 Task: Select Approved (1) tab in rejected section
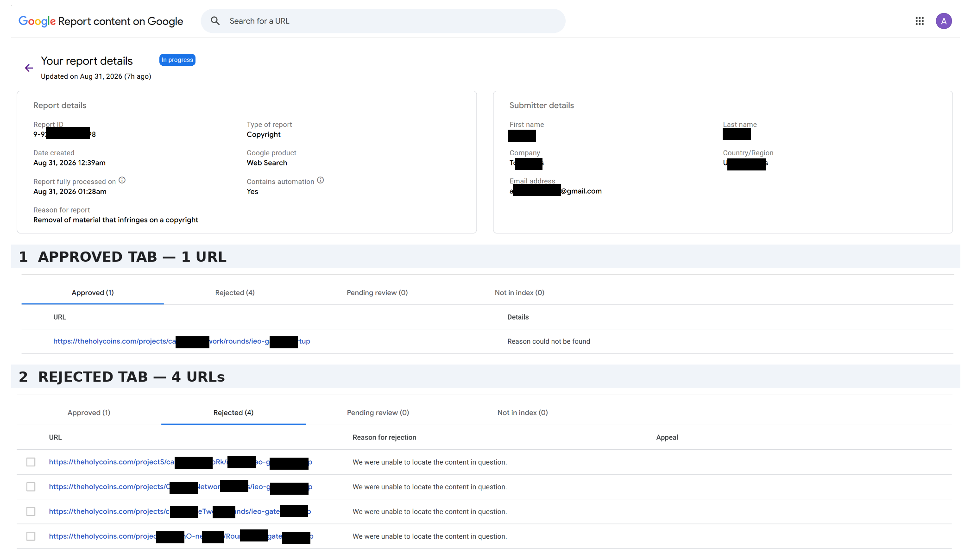pos(89,413)
